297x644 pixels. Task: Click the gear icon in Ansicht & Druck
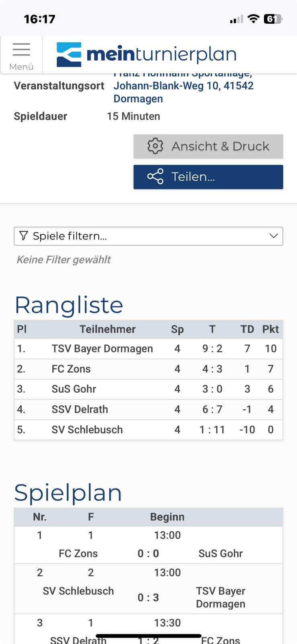coord(155,146)
